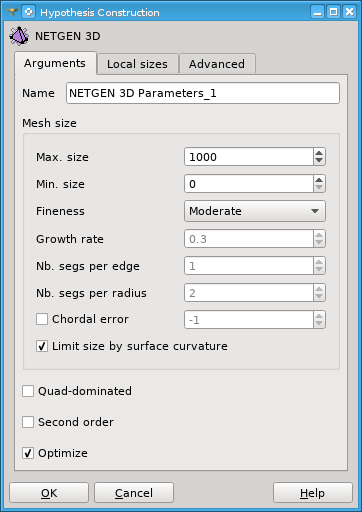Click the Cancel button
This screenshot has height=512, width=362.
[x=134, y=493]
